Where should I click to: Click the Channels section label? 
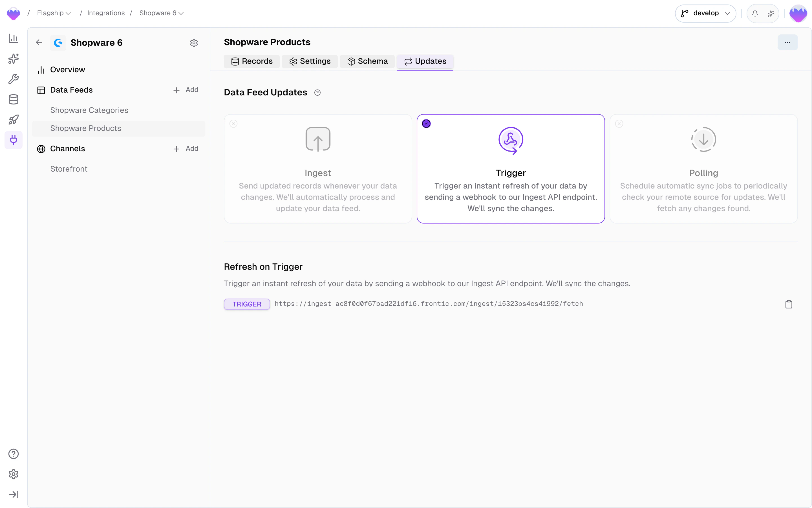(67, 149)
